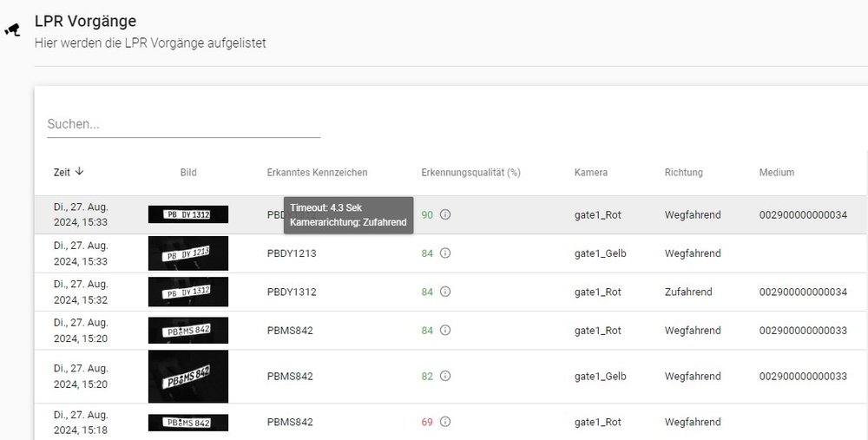Click info icon next to quality 82
The height and width of the screenshot is (440, 868).
[x=445, y=377]
